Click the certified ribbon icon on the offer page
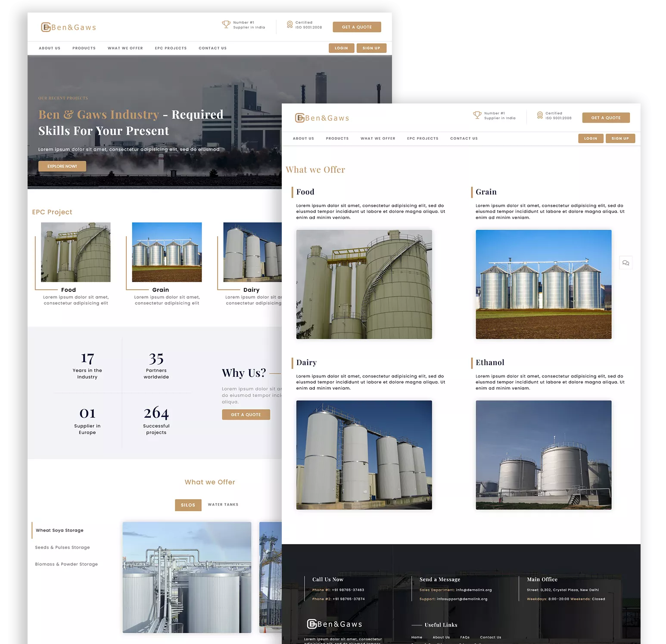This screenshot has width=666, height=644. click(x=540, y=116)
